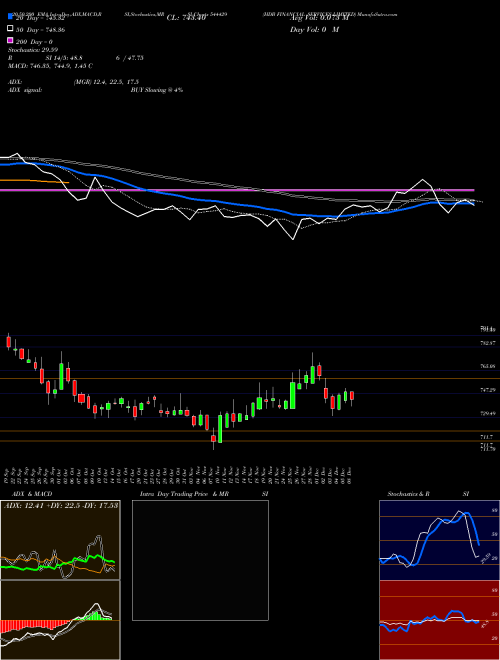500x660 pixels.
Task: Open the empty Intra Day Trading Price panel
Action: coord(200,560)
